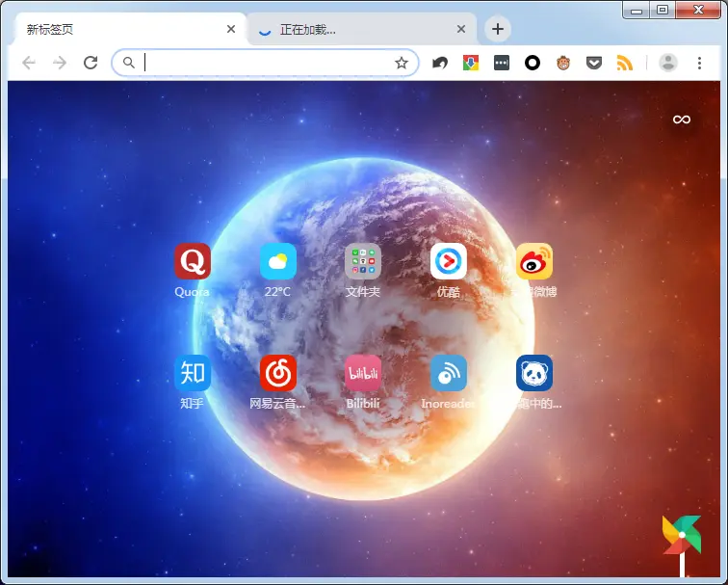Open the Tampermonkey monkey extension
This screenshot has height=585, width=728.
pos(563,63)
